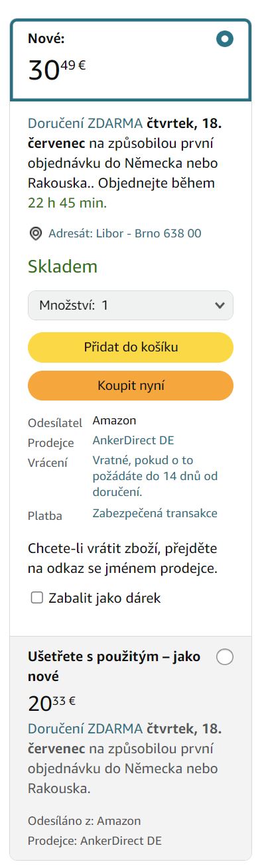Viewport: 262px width, 868px height.
Task: Add item with Přidat do košíku button
Action: (131, 347)
